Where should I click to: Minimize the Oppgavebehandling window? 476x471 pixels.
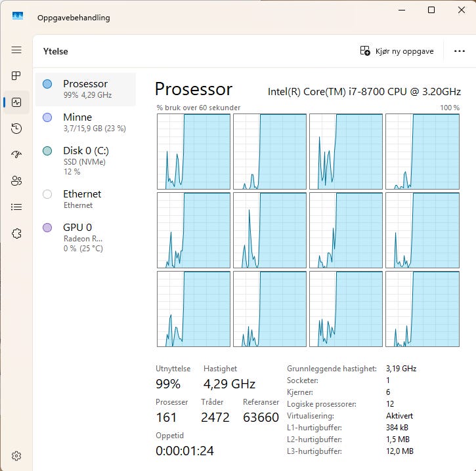(402, 10)
